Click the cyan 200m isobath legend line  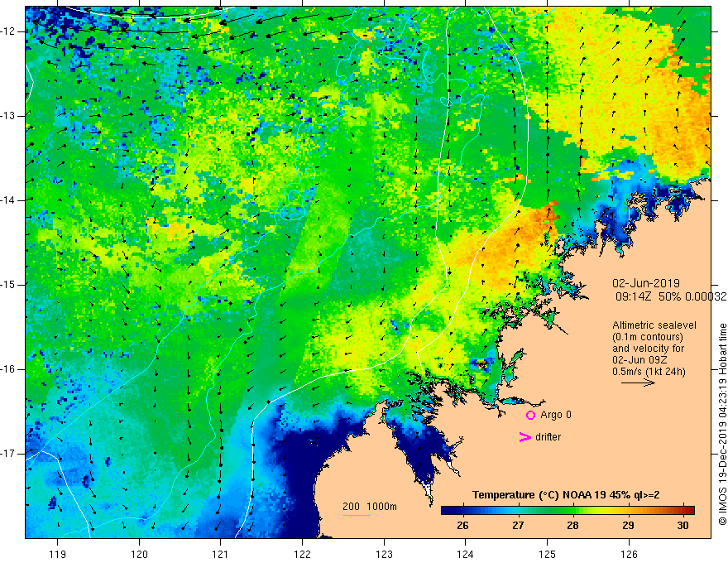(356, 515)
